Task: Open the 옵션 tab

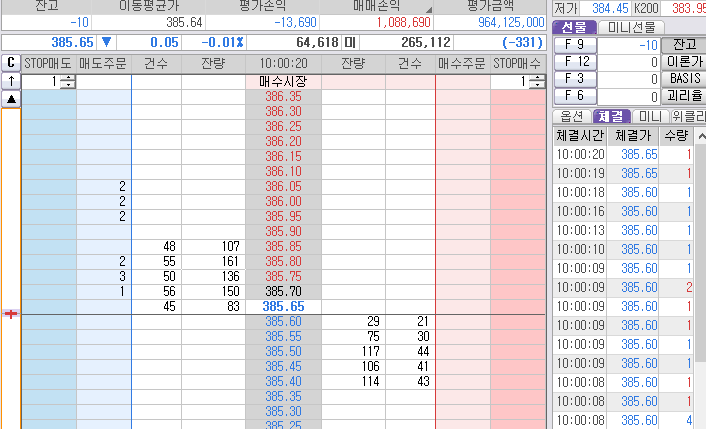Action: point(572,116)
